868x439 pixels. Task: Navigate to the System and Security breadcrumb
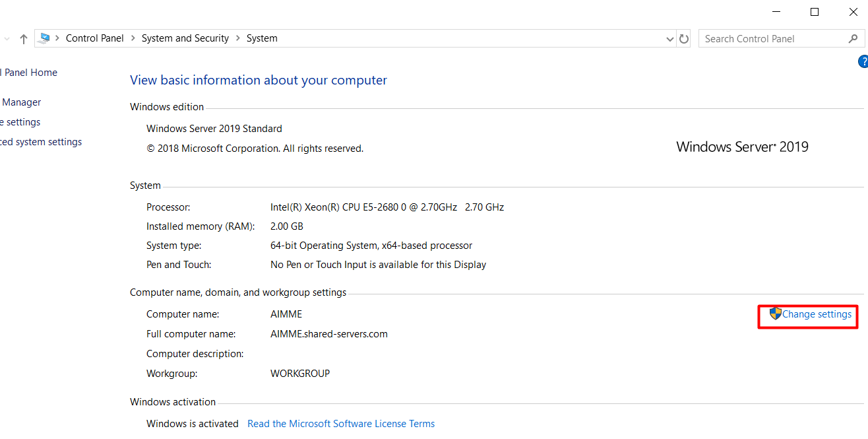pos(185,38)
